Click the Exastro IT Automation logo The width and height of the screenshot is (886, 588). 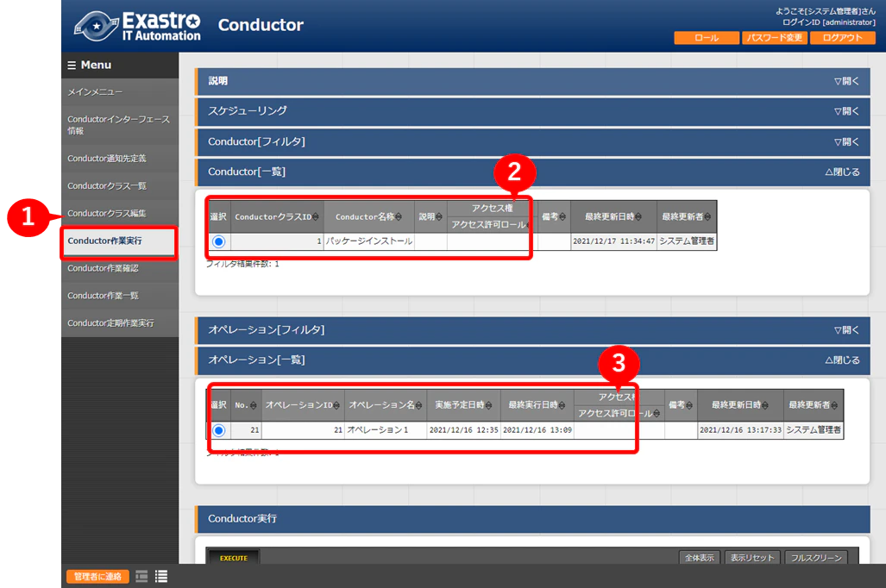137,26
